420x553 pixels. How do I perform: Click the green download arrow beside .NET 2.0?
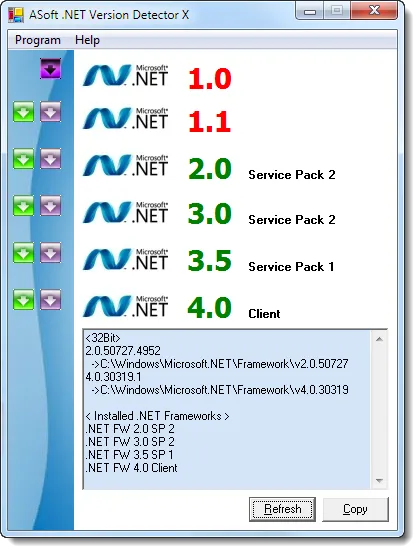tap(24, 158)
